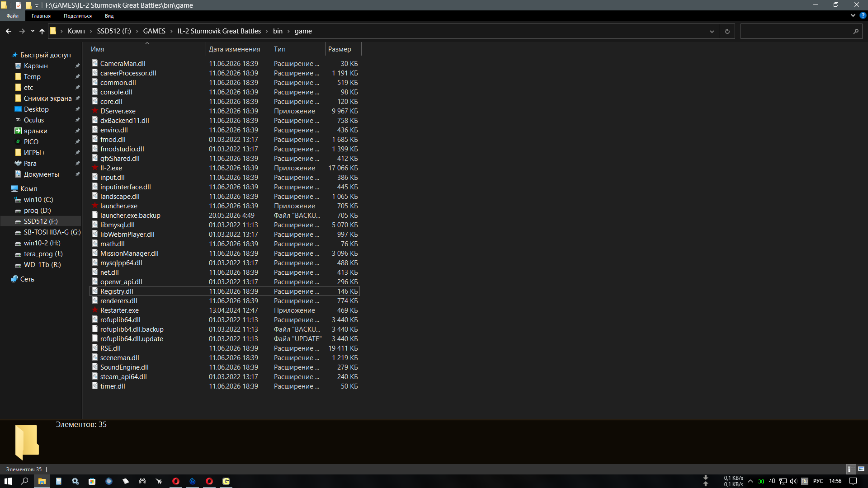Select the launcher.exe.backup file
Image resolution: width=868 pixels, height=488 pixels.
pyautogui.click(x=130, y=216)
